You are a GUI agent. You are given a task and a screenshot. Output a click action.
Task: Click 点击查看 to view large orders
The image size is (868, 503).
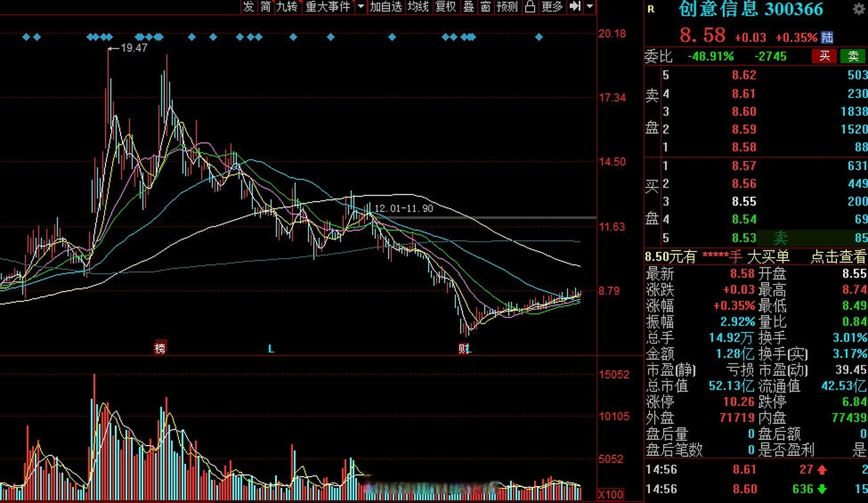tap(839, 257)
